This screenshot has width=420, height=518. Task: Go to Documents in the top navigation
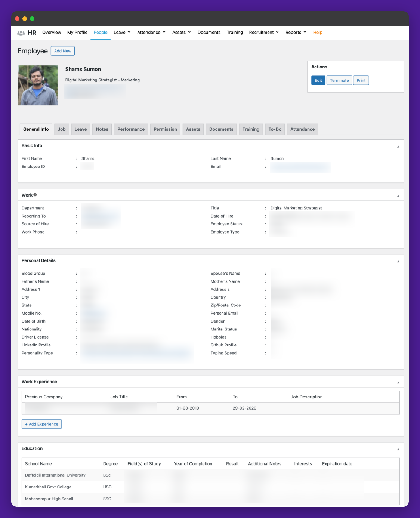coord(209,33)
